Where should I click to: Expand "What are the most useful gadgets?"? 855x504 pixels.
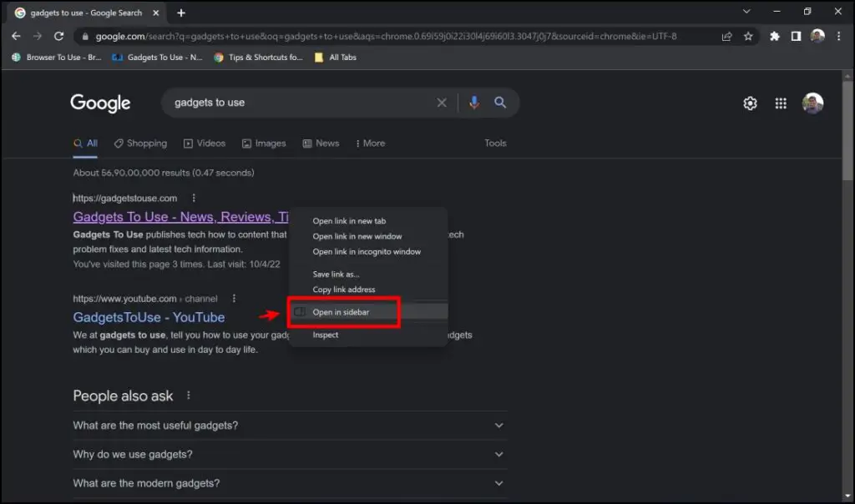[x=498, y=426]
